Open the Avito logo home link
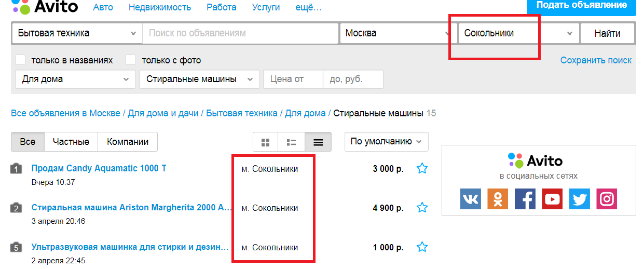The height and width of the screenshot is (269, 644). [x=45, y=7]
